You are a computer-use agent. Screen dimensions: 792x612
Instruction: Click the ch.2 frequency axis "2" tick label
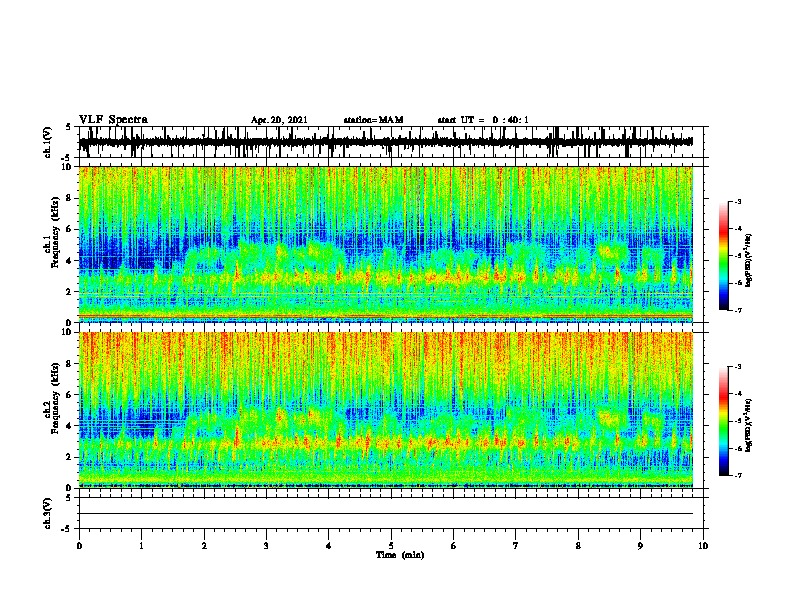click(70, 457)
